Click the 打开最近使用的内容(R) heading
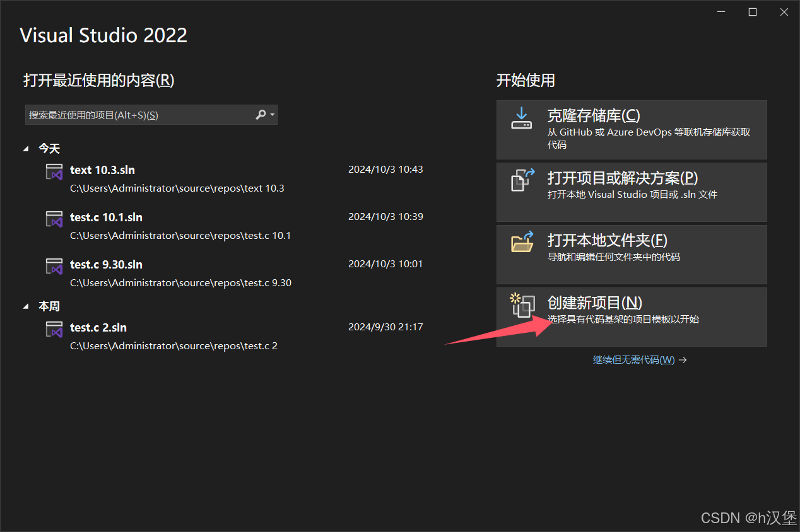Screen dimensions: 800x532 coord(99,80)
